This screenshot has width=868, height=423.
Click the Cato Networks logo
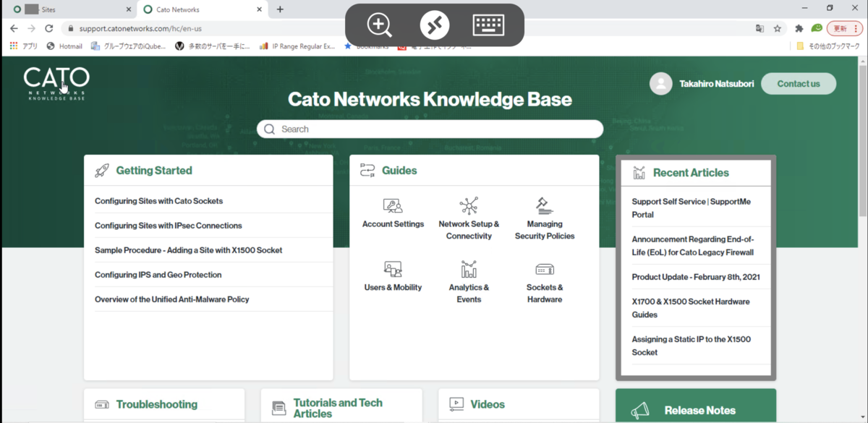click(x=56, y=83)
